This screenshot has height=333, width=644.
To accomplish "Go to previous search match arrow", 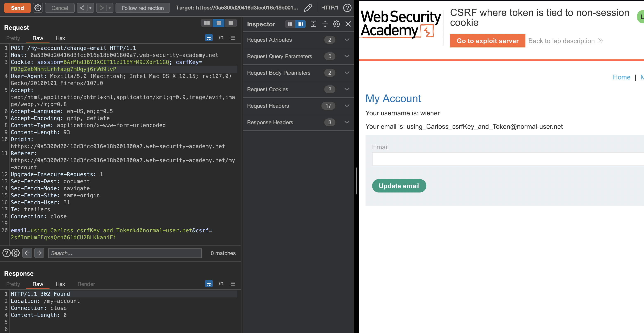I will [27, 253].
